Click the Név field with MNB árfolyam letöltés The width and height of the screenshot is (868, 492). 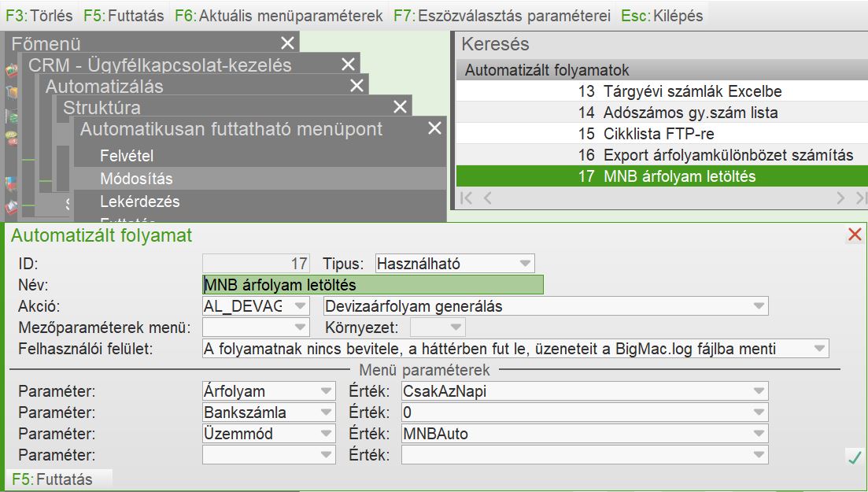(373, 285)
